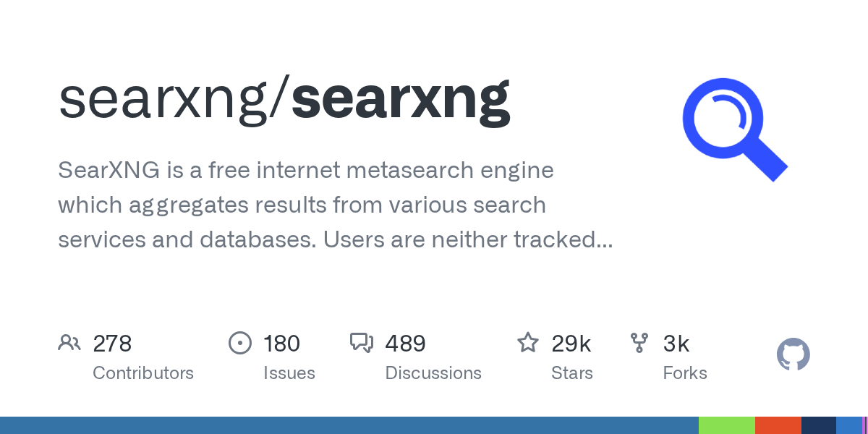Select the SearXNG description paragraph

(x=334, y=205)
